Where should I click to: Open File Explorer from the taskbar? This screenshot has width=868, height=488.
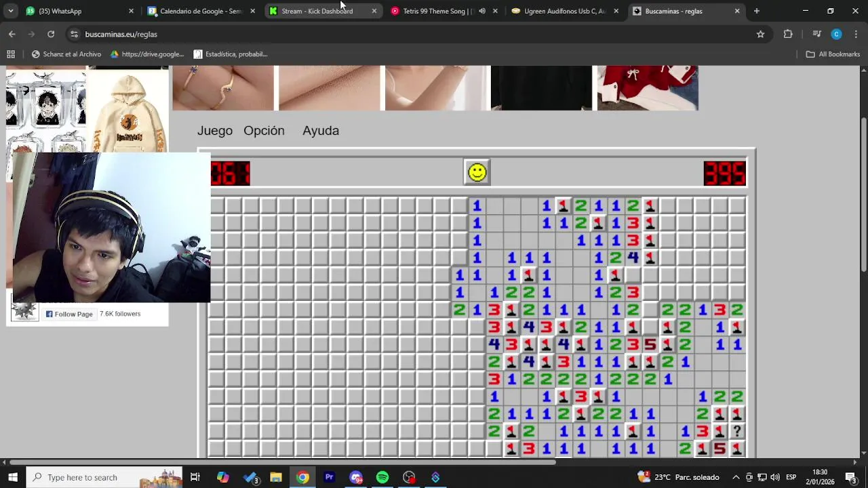(x=276, y=477)
